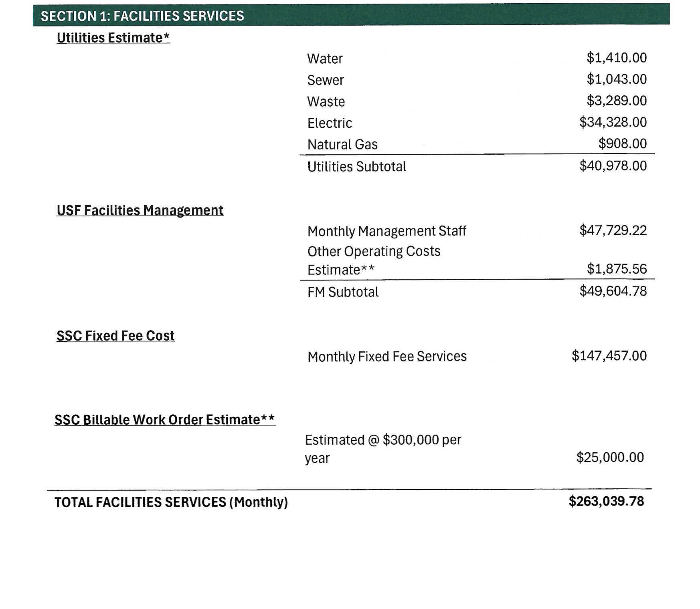
Task: Select the Electric amount $34,328.00
Action: (x=613, y=122)
